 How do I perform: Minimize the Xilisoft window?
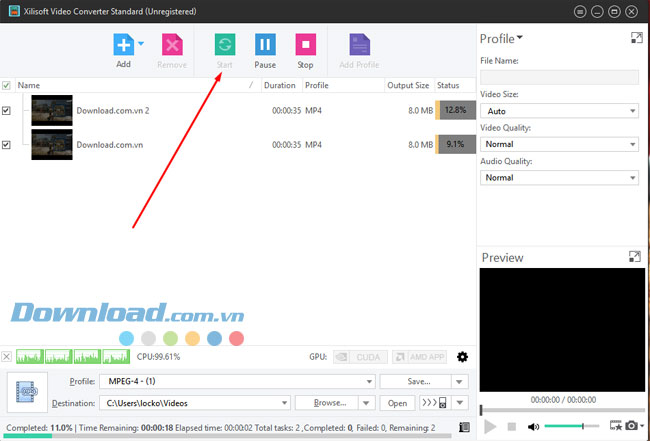tap(597, 12)
